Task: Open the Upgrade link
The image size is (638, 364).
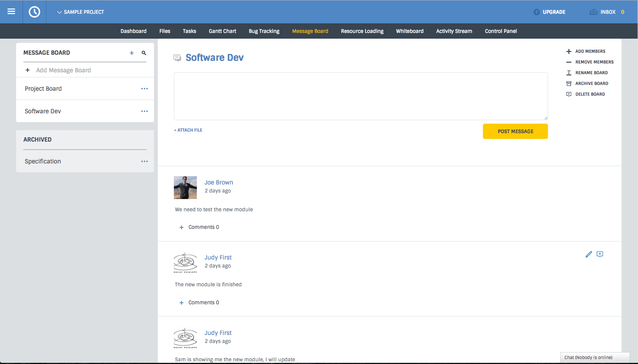Action: click(x=554, y=12)
